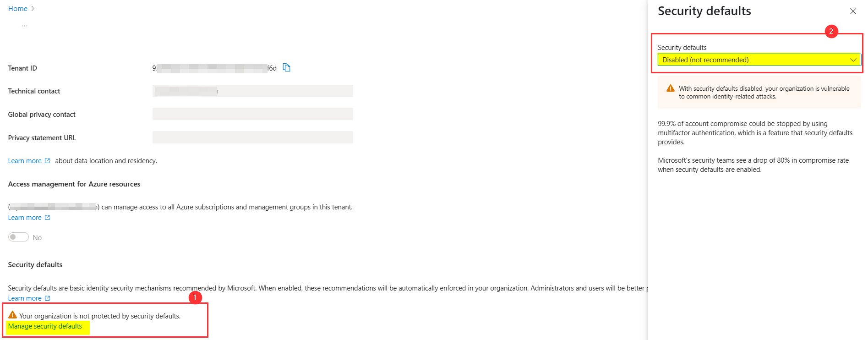Image resolution: width=868 pixels, height=340 pixels.
Task: Click the Privacy statement URL field
Action: tap(252, 137)
